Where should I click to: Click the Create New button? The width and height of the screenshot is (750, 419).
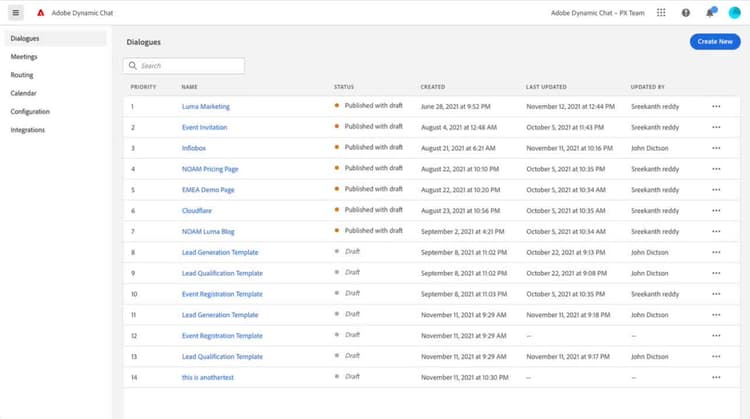715,41
